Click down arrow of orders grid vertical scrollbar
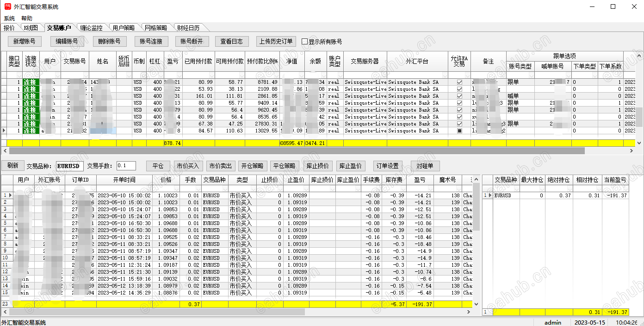The height and width of the screenshot is (326, 644). [x=477, y=304]
